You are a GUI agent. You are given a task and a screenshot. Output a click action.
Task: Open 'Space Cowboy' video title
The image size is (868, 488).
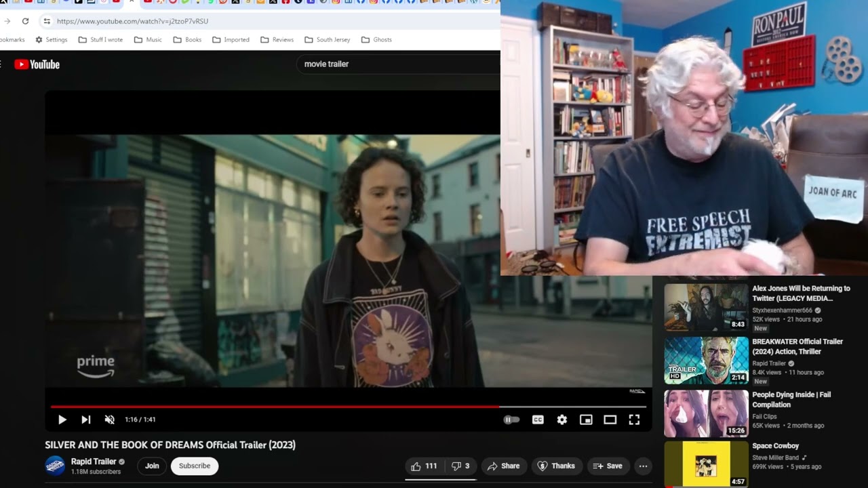[x=776, y=446]
